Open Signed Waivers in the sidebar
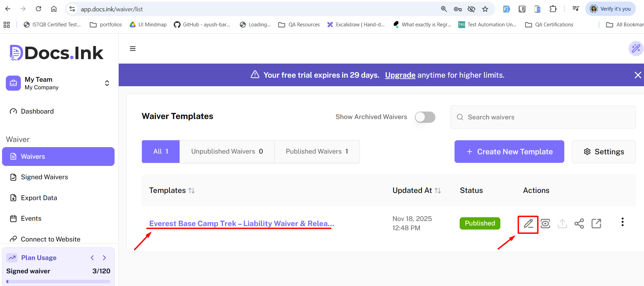 coord(44,177)
